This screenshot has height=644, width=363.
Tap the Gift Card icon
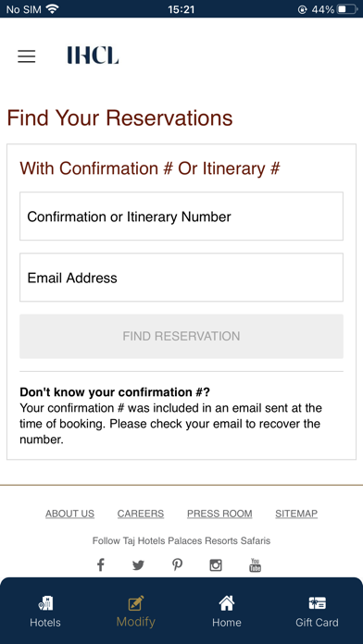pos(317,603)
